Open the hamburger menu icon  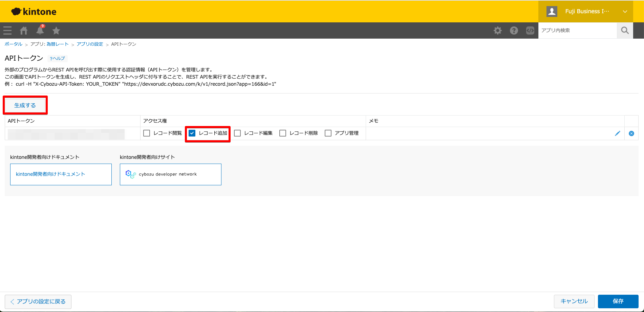pyautogui.click(x=7, y=30)
